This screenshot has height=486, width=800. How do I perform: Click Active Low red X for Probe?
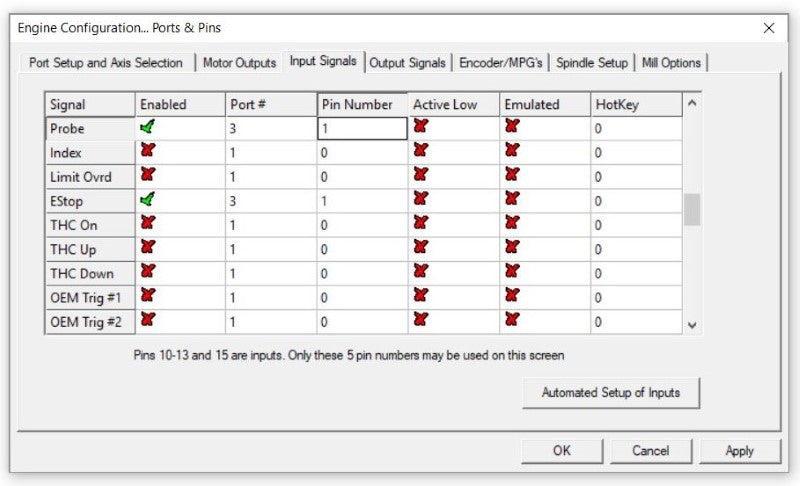tap(420, 127)
